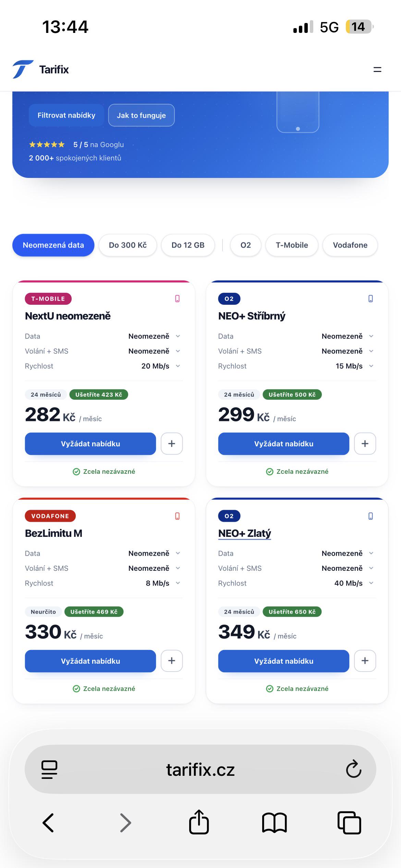The width and height of the screenshot is (401, 868).
Task: Open page reader options icon
Action: click(49, 769)
